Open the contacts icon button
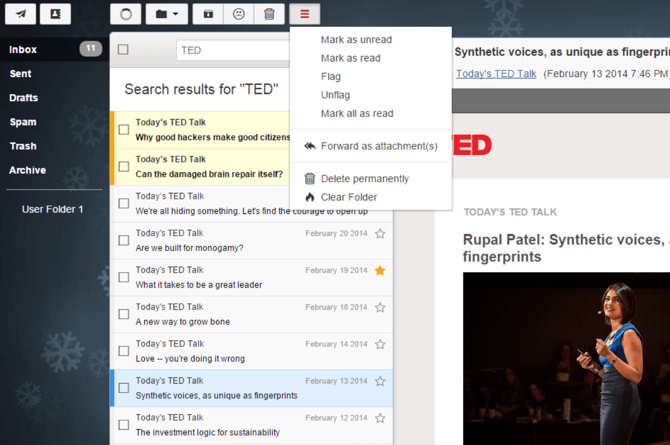This screenshot has height=445, width=670. tap(56, 14)
